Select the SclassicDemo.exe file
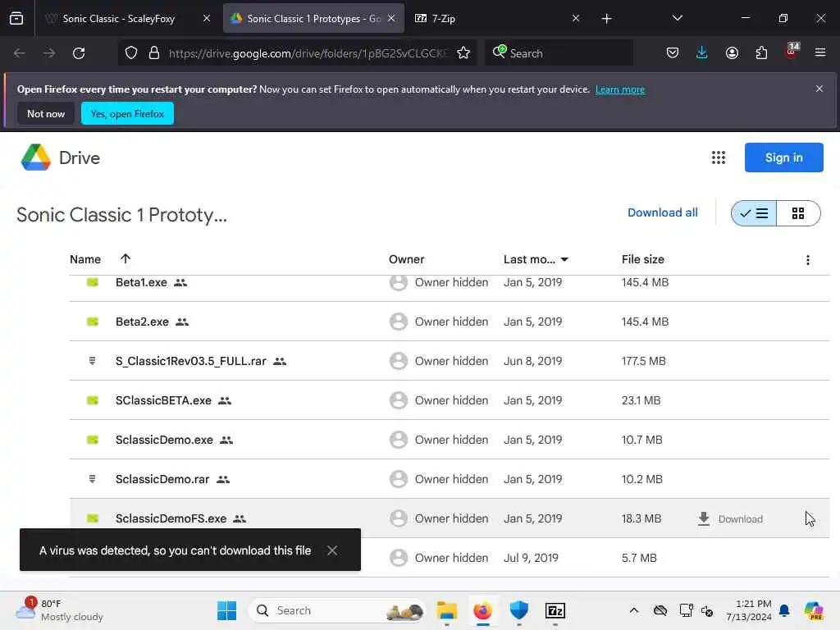 click(450, 440)
